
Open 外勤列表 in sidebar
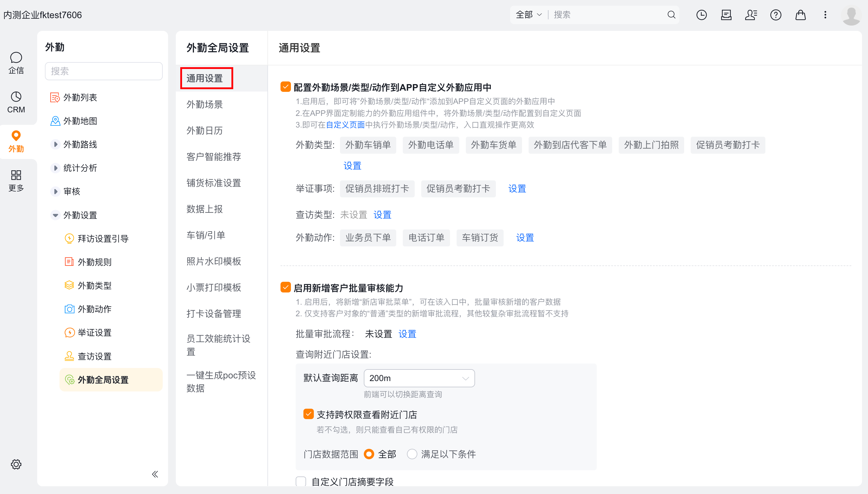pyautogui.click(x=73, y=97)
